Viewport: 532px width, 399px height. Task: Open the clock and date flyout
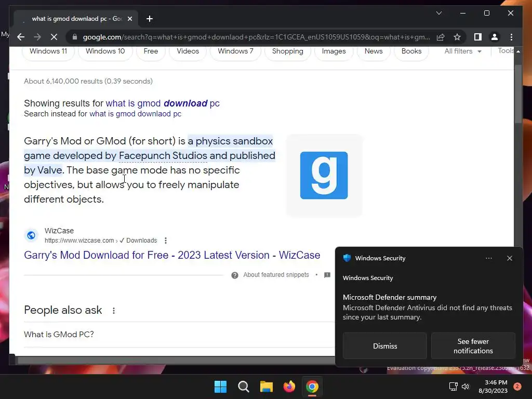pyautogui.click(x=493, y=387)
